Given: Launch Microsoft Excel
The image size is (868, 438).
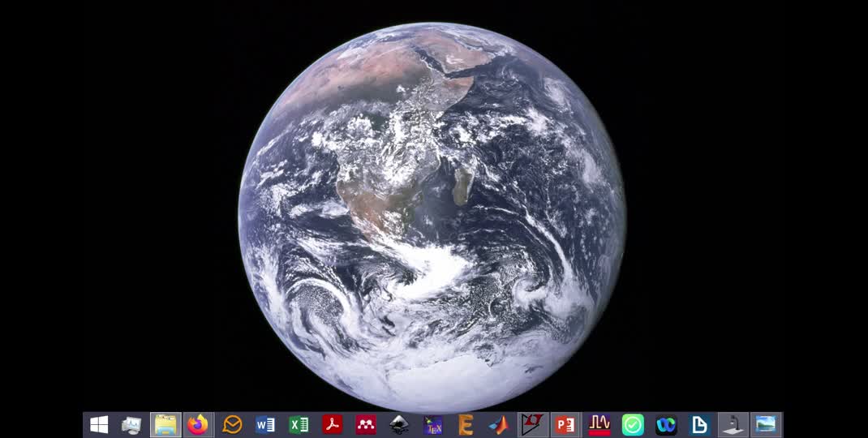Looking at the screenshot, I should [299, 425].
